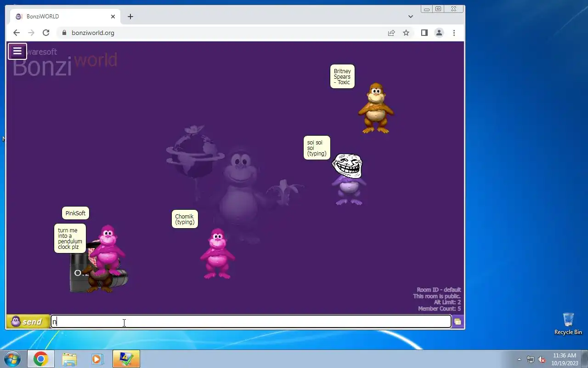Screen dimensions: 588x368
Task: Open File Explorer from taskbar
Action: tap(69, 359)
